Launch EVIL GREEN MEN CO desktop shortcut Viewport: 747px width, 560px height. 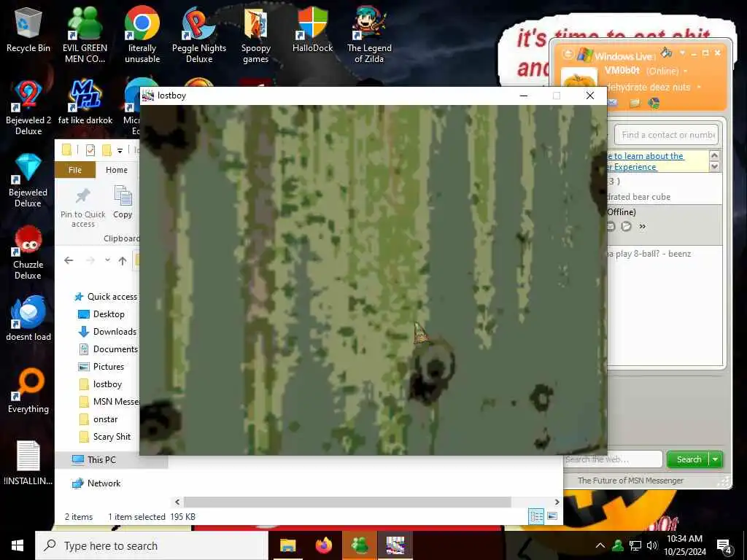[85, 36]
